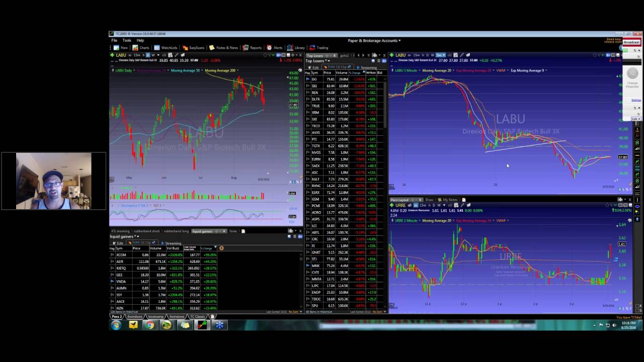Switch to the bootcamp layout tab
The height and width of the screenshot is (362, 644).
[x=155, y=317]
